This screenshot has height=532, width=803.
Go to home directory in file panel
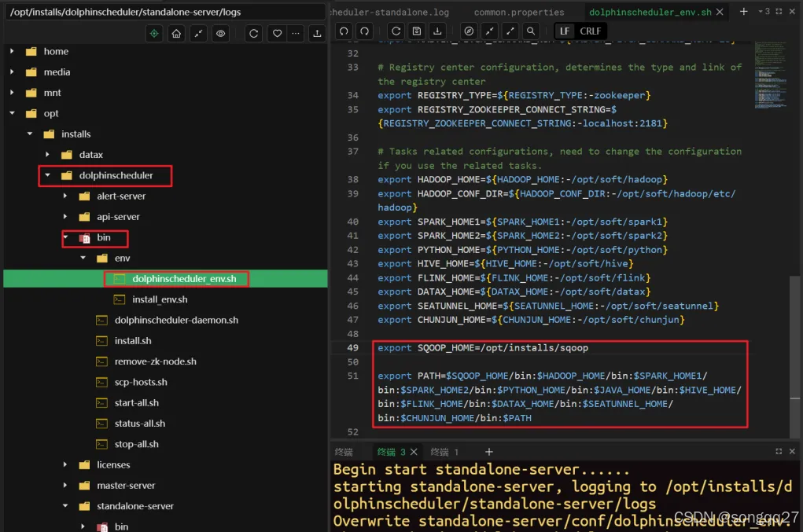(176, 33)
